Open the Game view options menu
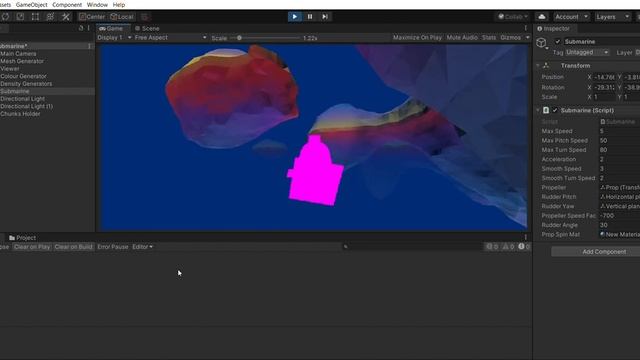The height and width of the screenshot is (360, 640). point(526,28)
